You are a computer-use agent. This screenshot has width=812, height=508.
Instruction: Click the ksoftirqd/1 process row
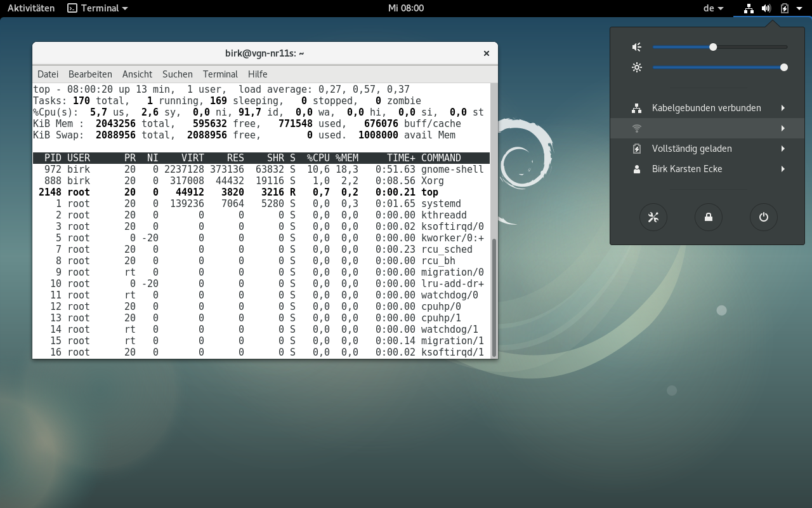(x=261, y=352)
